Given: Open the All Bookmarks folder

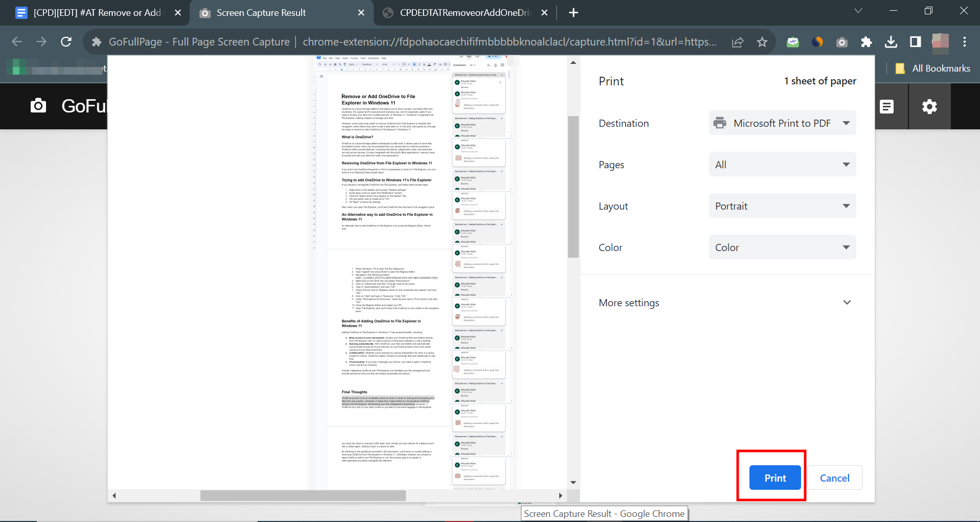Looking at the screenshot, I should tap(933, 69).
